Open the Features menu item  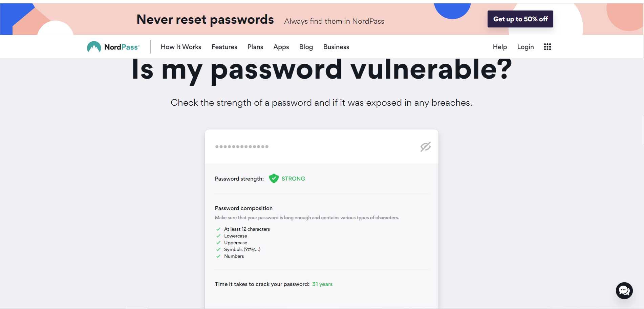[224, 47]
